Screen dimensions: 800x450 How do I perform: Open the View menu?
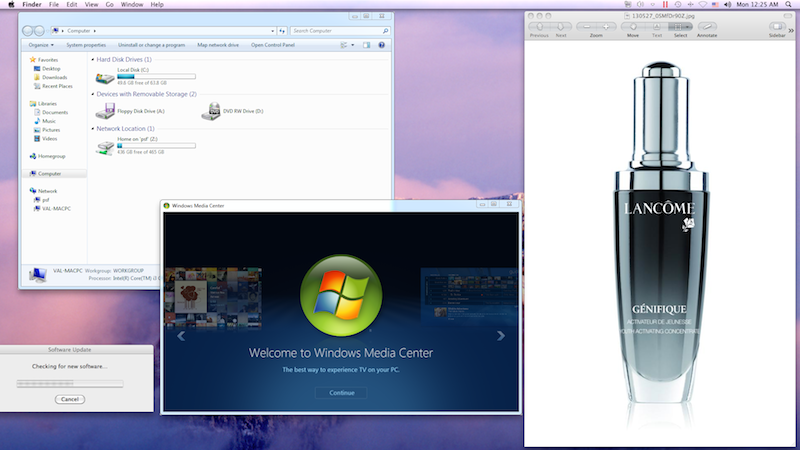click(91, 4)
